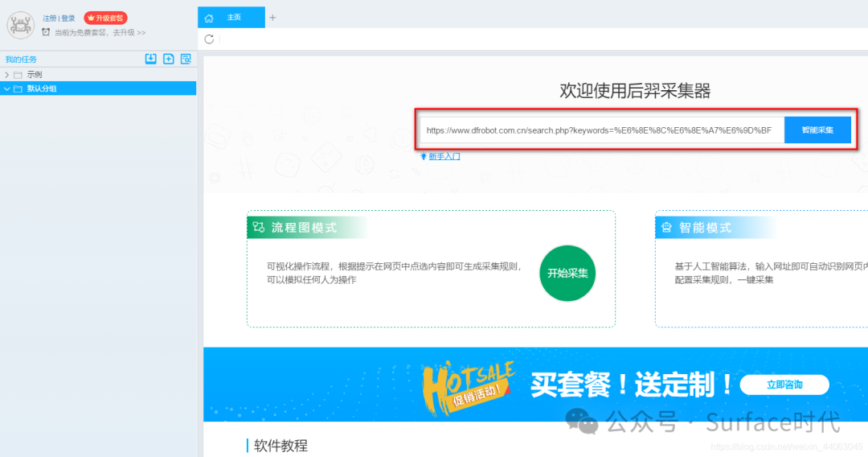Click the robot icon next to 智能模式
Screen dimensions: 868x457
point(666,227)
